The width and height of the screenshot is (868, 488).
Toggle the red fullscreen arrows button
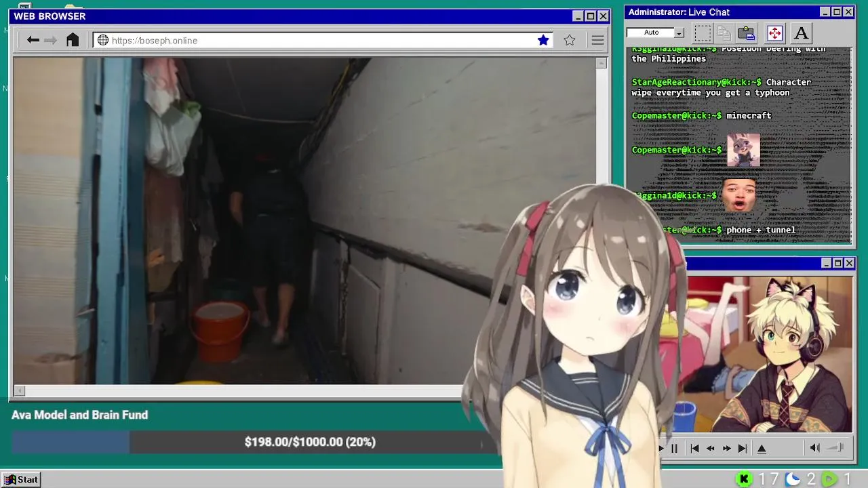click(x=774, y=33)
